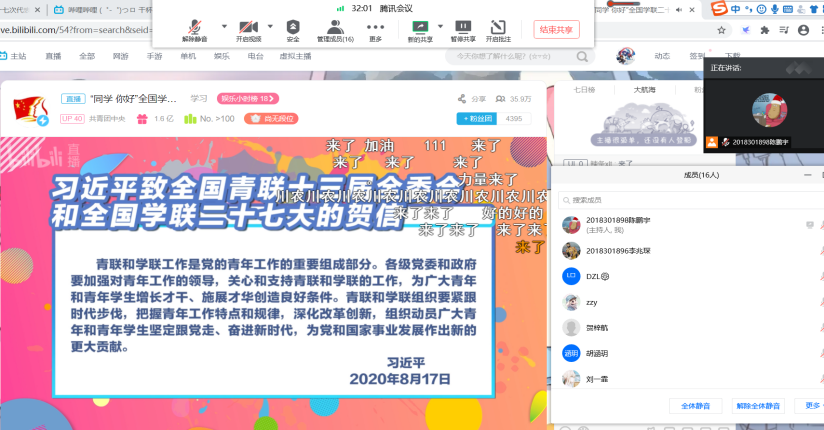The width and height of the screenshot is (824, 430).
Task: Click the 分享 share icon on stream
Action: [472, 99]
